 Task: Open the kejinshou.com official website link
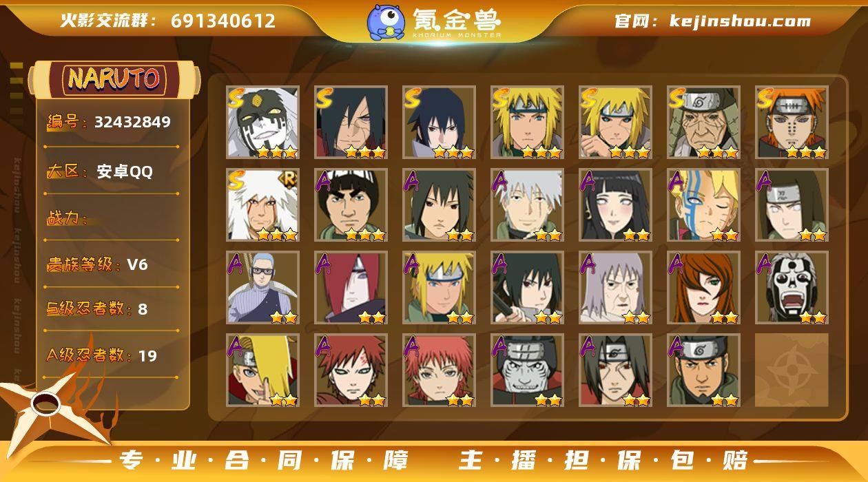pyautogui.click(x=713, y=21)
